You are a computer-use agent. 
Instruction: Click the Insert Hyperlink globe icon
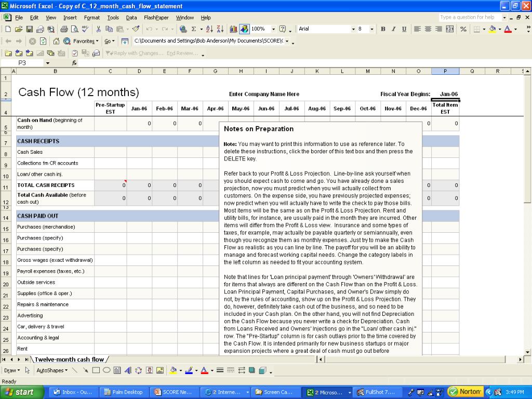pyautogui.click(x=183, y=29)
